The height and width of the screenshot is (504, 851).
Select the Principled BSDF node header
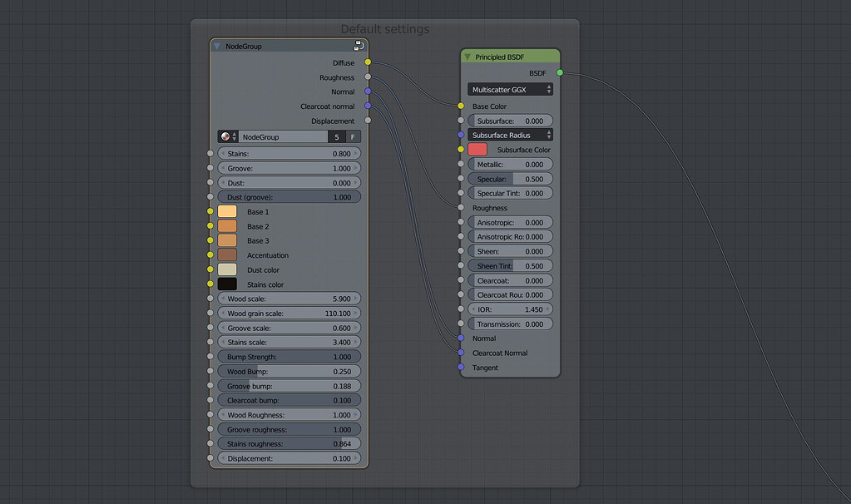[x=510, y=57]
